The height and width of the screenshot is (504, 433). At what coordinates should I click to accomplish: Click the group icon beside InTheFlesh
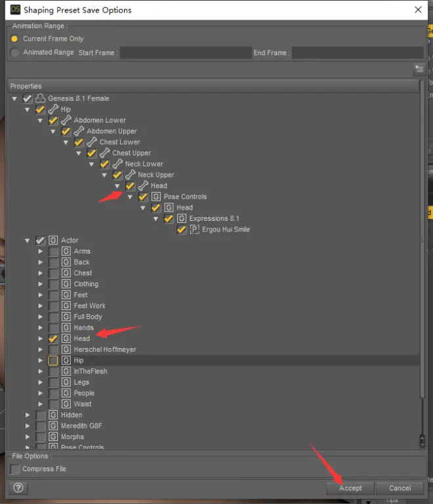[66, 371]
